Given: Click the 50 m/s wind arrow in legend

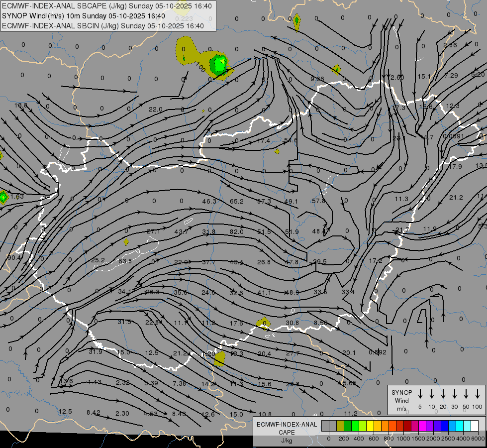Looking at the screenshot, I should click(x=466, y=394).
